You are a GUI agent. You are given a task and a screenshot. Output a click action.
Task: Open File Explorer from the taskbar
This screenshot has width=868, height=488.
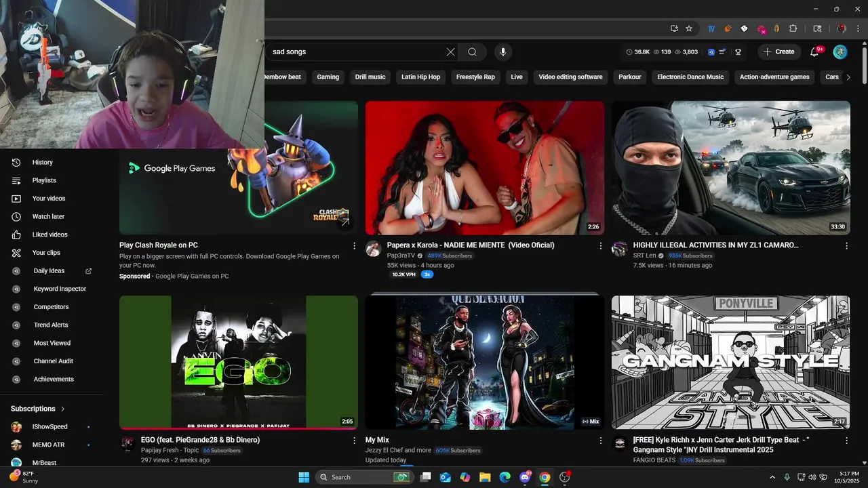point(486,477)
